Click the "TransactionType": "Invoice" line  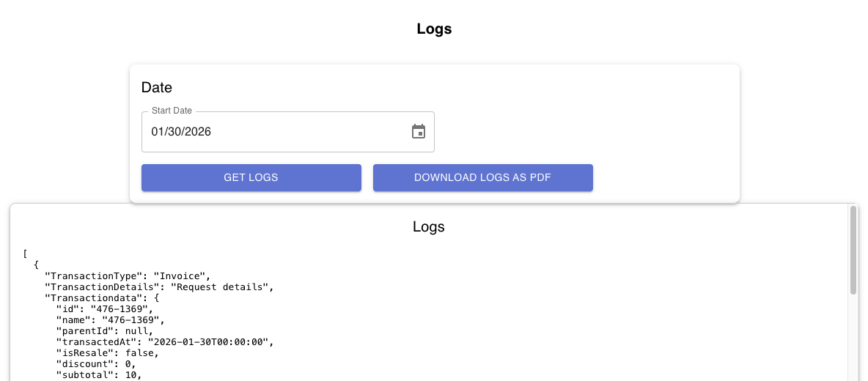point(128,276)
